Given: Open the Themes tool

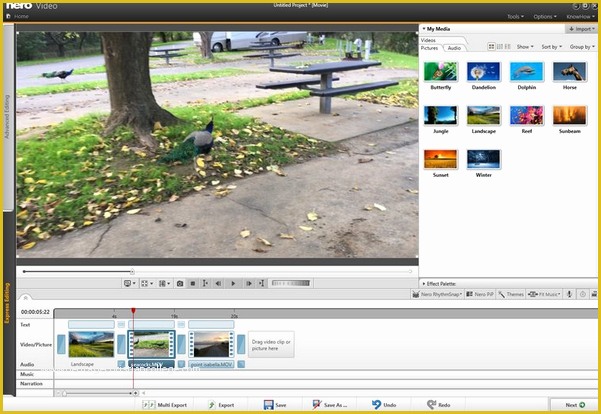Looking at the screenshot, I should click(x=511, y=294).
